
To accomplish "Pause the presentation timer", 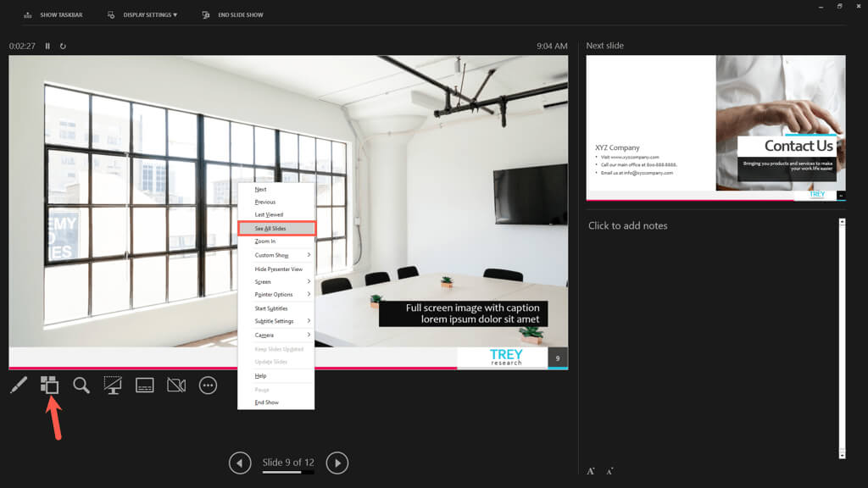I will pos(47,46).
